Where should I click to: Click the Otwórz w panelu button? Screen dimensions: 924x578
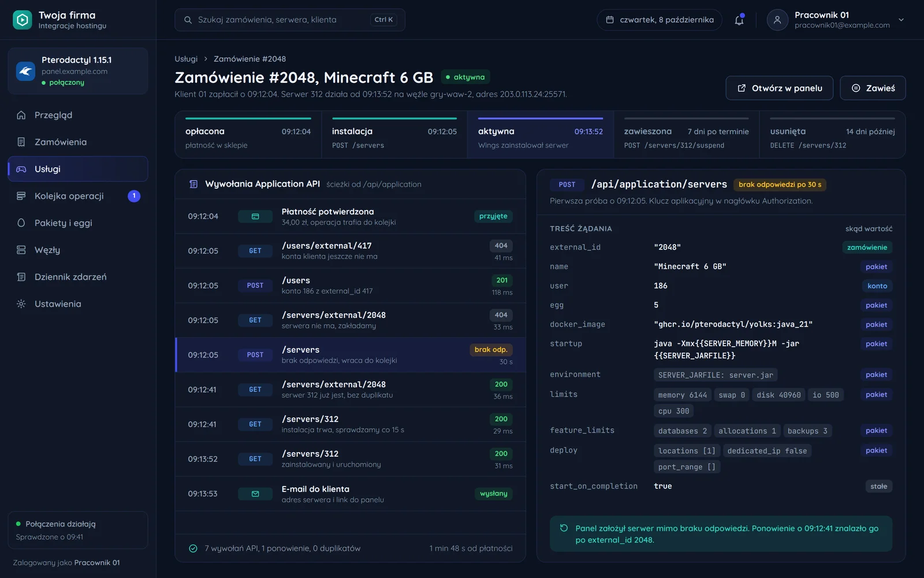point(779,88)
